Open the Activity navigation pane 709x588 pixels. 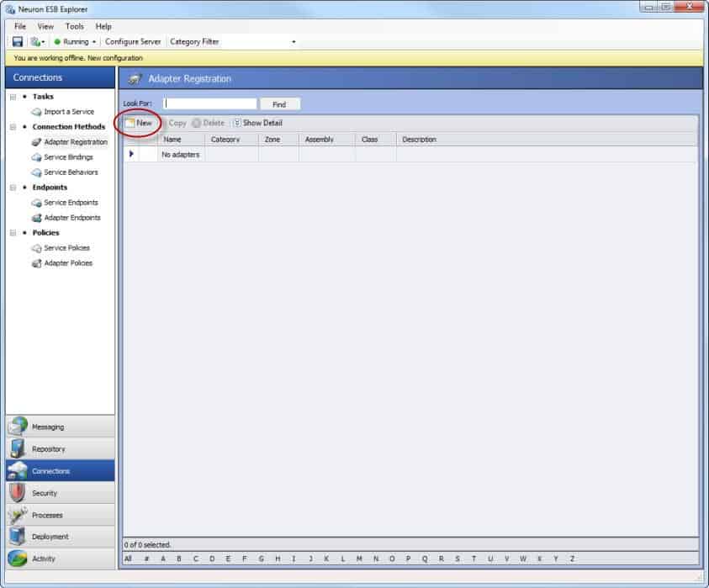coord(61,559)
